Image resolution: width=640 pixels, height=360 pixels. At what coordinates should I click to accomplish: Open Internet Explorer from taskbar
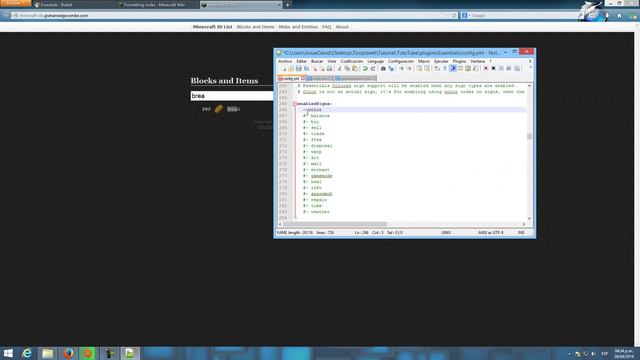pyautogui.click(x=27, y=353)
